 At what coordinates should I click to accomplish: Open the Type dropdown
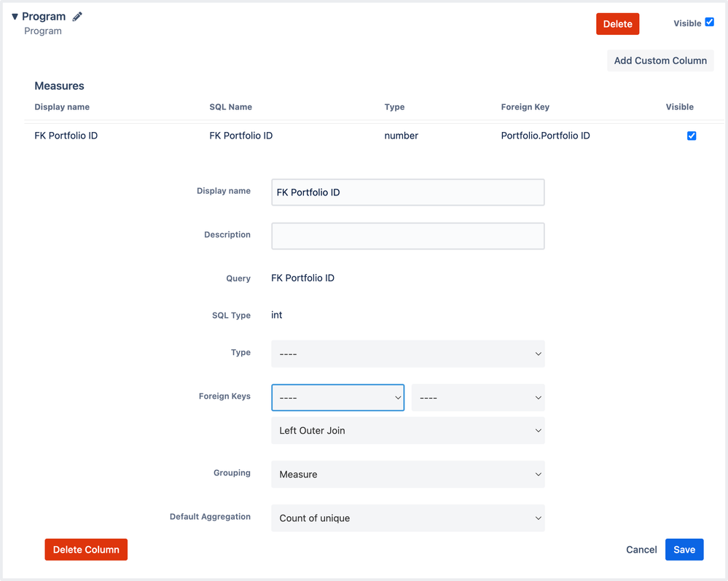pos(407,354)
